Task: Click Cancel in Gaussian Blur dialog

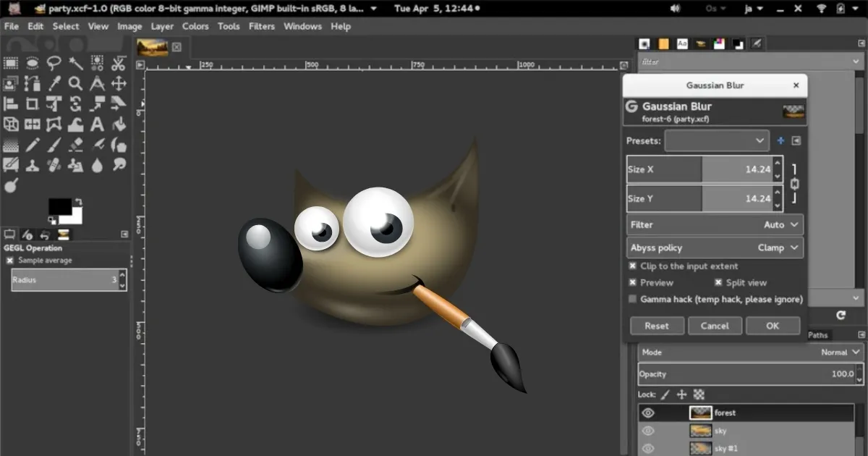Action: point(715,326)
